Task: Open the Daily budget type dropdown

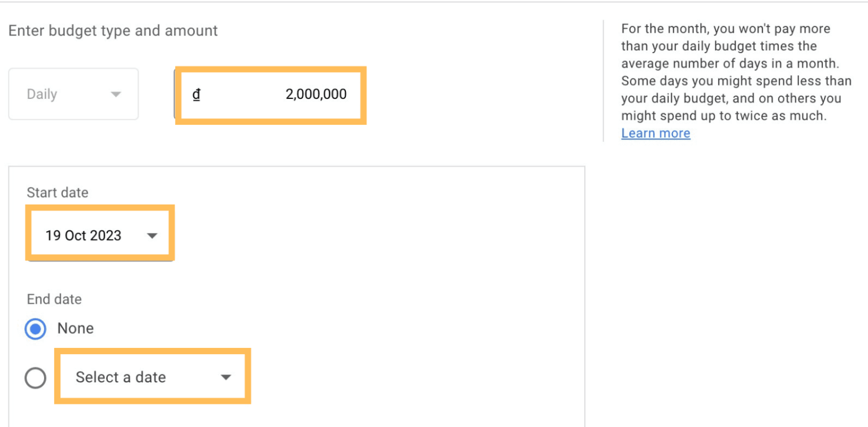Action: 73,94
